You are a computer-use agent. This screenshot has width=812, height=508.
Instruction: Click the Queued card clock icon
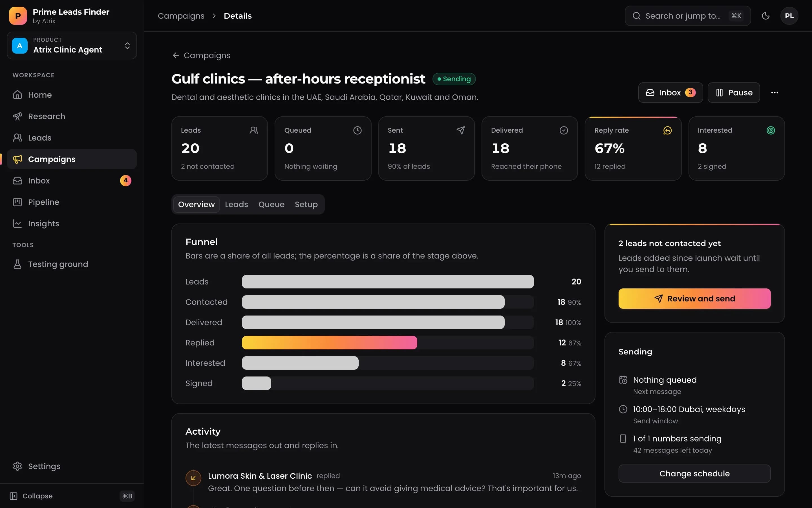click(357, 130)
